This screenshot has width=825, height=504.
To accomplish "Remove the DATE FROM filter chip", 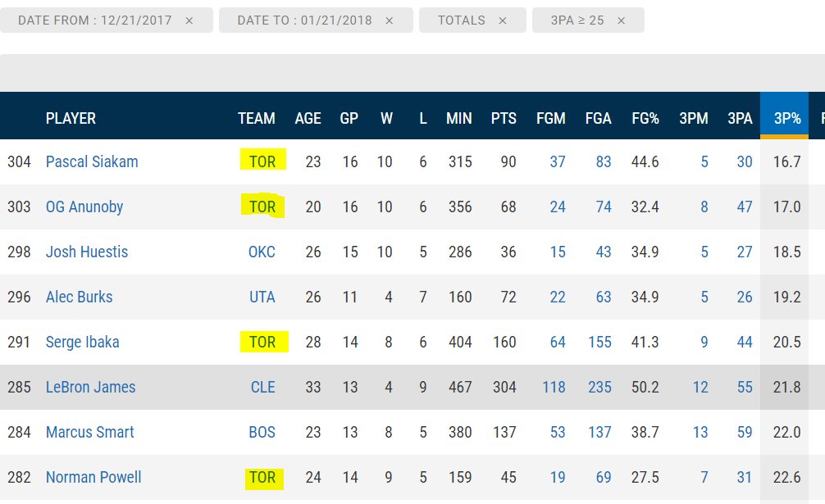I will pos(189,20).
